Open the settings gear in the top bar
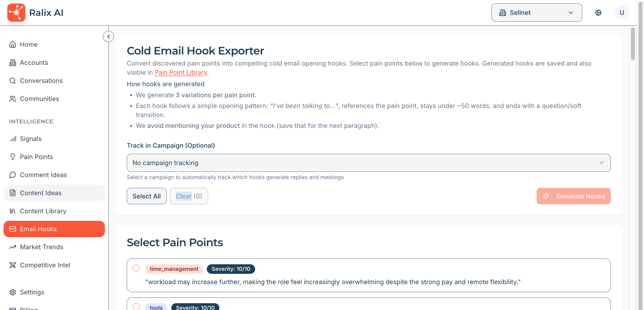This screenshot has width=644, height=310. point(598,13)
